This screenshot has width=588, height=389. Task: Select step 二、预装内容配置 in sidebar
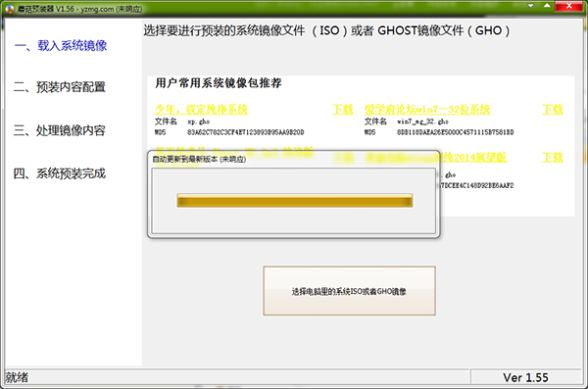(x=60, y=87)
